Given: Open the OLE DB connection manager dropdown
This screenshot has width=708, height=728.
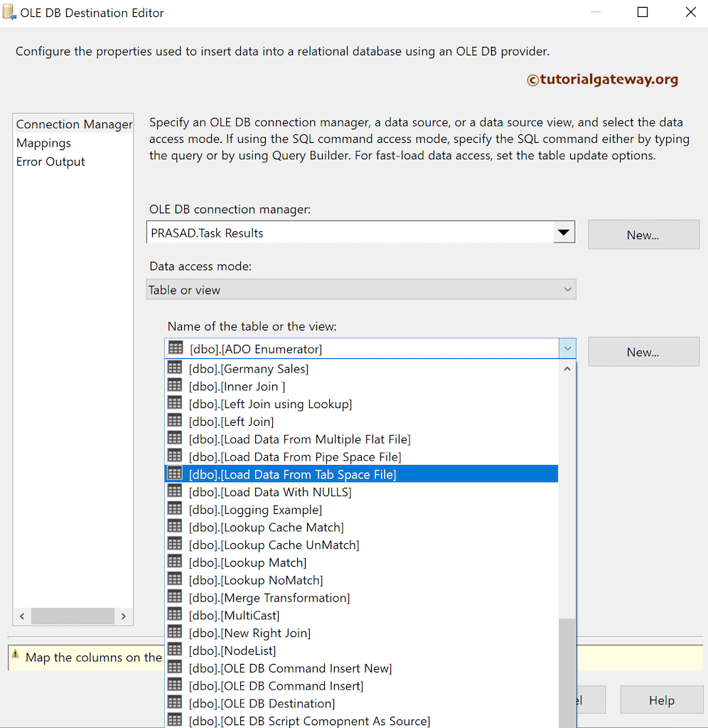Looking at the screenshot, I should [564, 232].
